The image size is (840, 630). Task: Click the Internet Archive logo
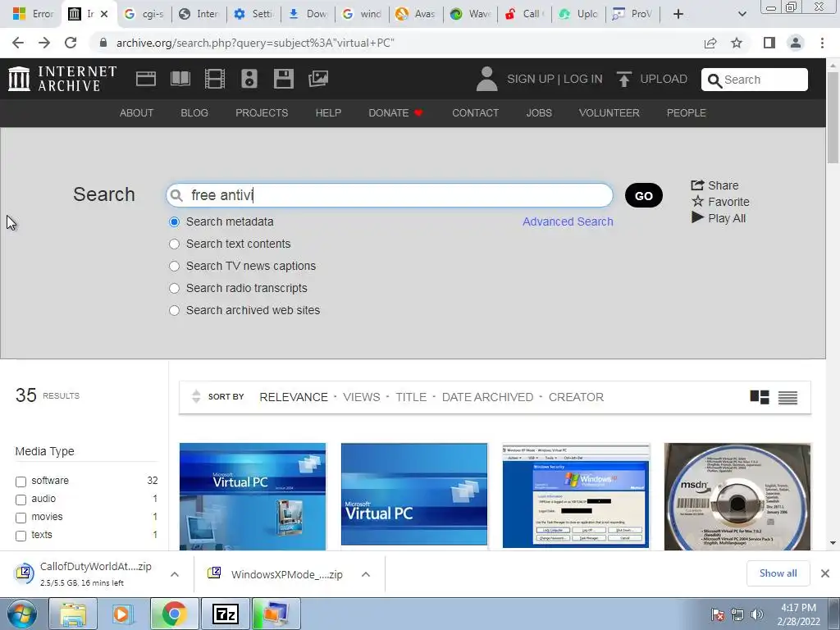pos(62,79)
